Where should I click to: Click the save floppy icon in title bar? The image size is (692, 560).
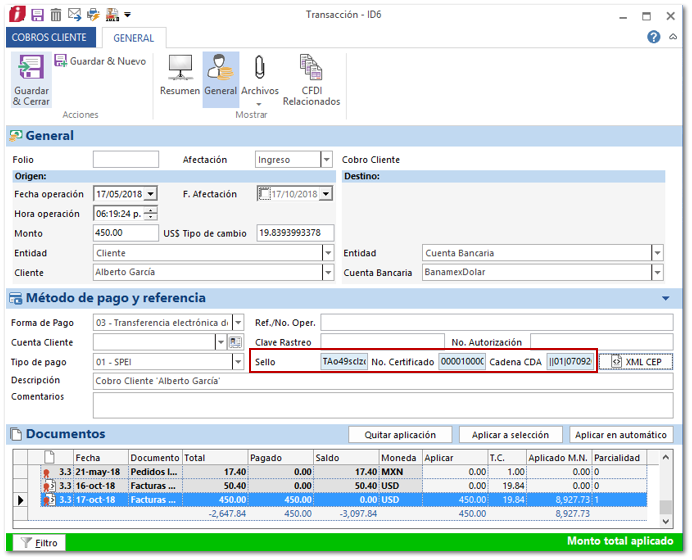pyautogui.click(x=37, y=15)
